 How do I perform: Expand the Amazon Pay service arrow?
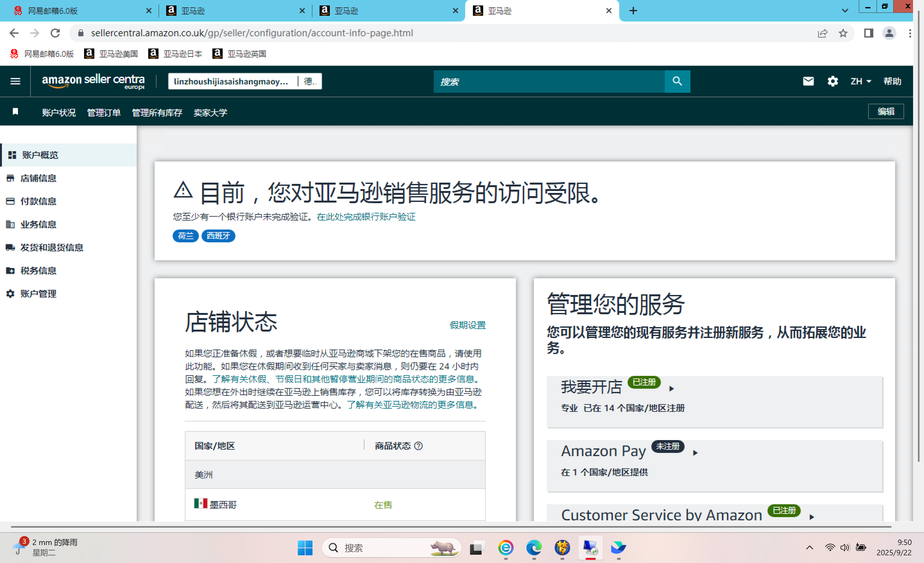click(x=695, y=453)
